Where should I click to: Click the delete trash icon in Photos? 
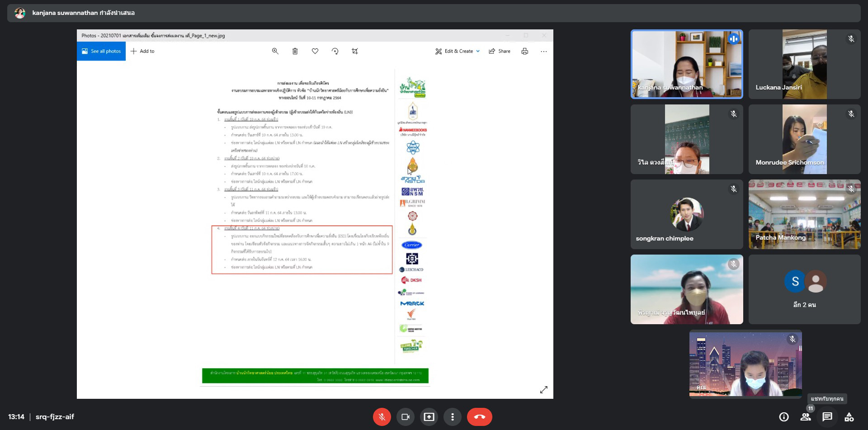click(x=295, y=51)
